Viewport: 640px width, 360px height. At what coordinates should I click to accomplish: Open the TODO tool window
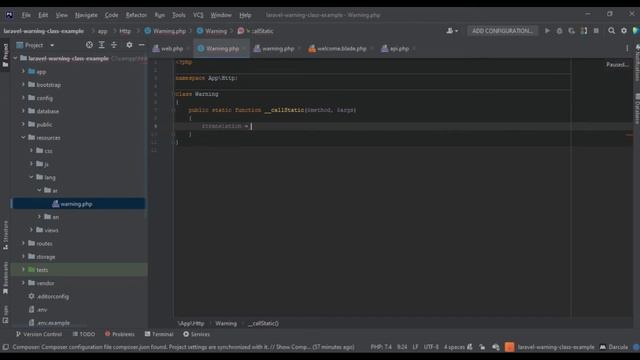(83, 334)
